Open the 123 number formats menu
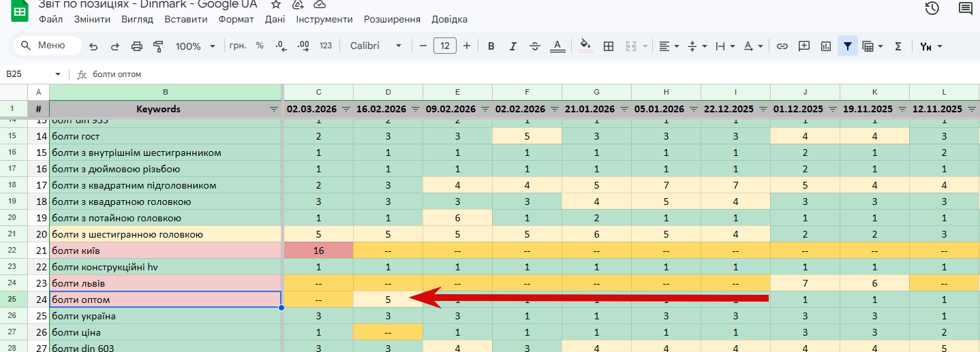Screen dimensions: 980x352 tap(326, 46)
